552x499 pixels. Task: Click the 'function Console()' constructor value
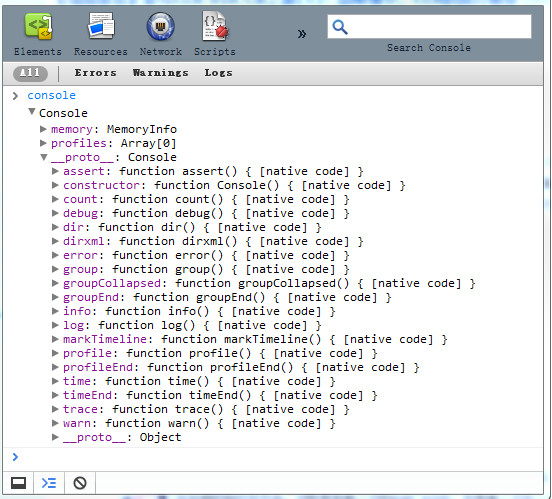[x=217, y=185]
